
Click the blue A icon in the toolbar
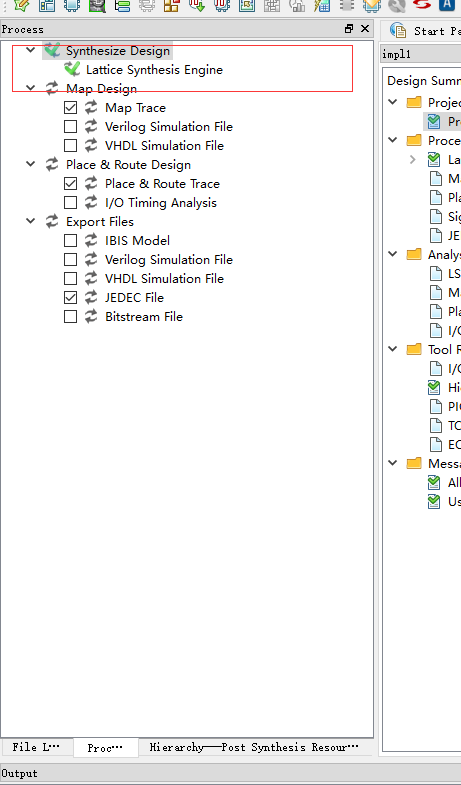[445, 5]
